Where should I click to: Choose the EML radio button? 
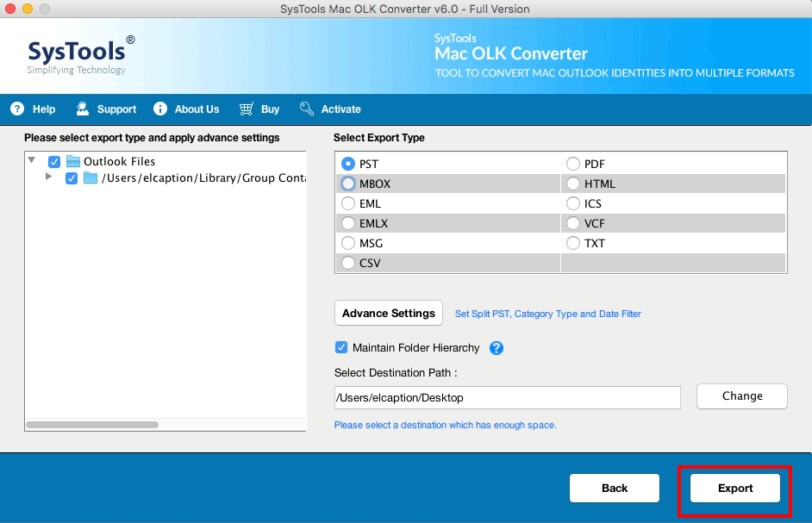(x=348, y=203)
